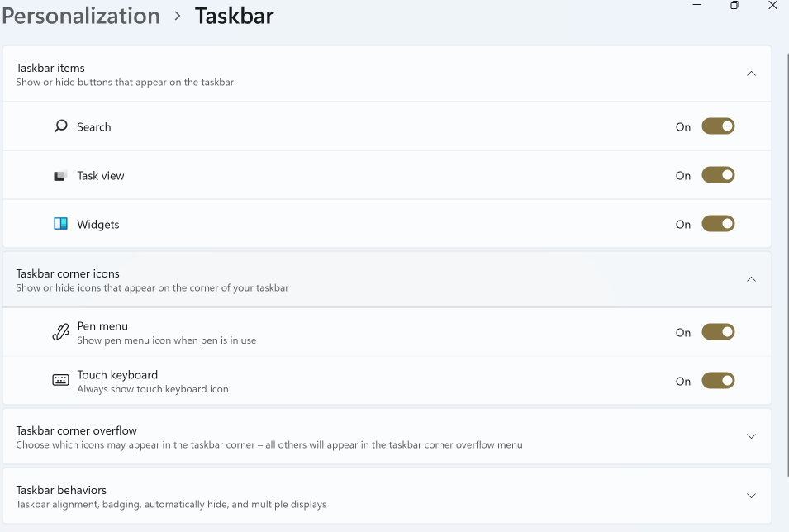Toggle the Widgets switch off

pyautogui.click(x=718, y=223)
